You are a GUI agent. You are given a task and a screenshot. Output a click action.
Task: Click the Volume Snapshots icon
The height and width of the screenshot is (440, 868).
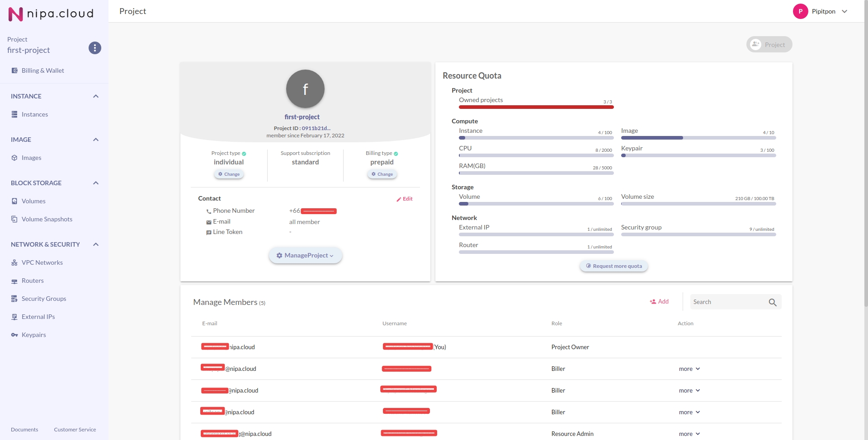pos(14,219)
